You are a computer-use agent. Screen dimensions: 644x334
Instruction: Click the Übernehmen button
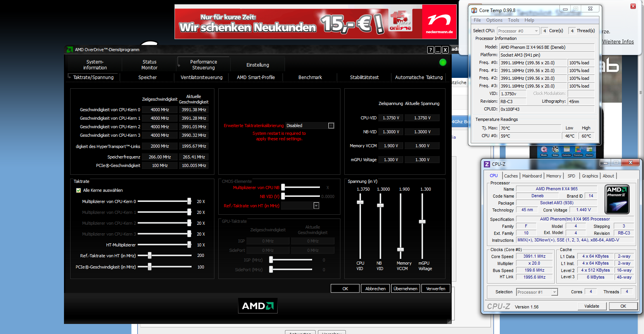(406, 289)
